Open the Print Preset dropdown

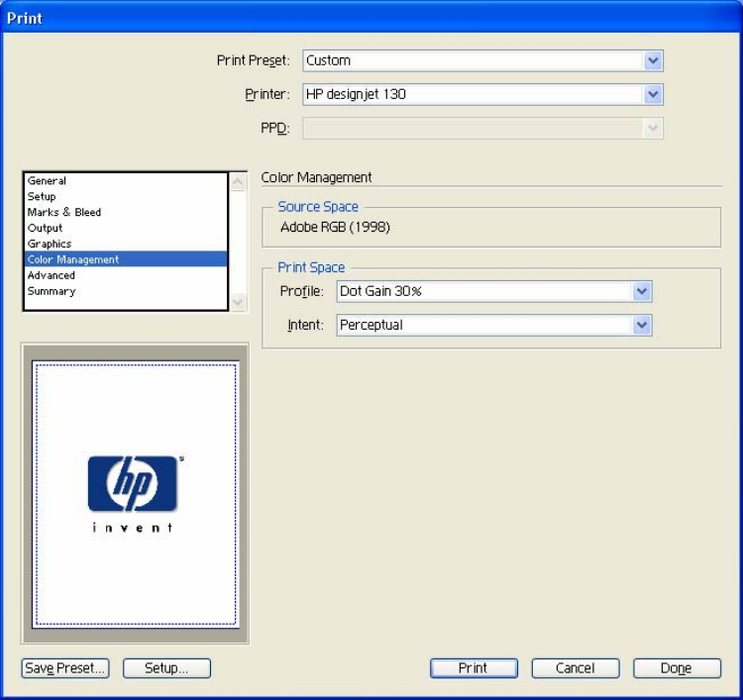[652, 60]
